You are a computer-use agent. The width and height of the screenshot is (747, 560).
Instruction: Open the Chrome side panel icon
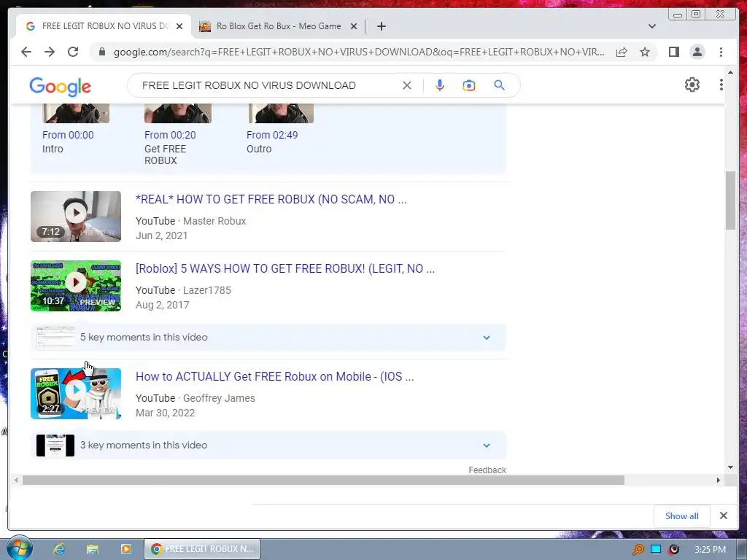pos(673,52)
